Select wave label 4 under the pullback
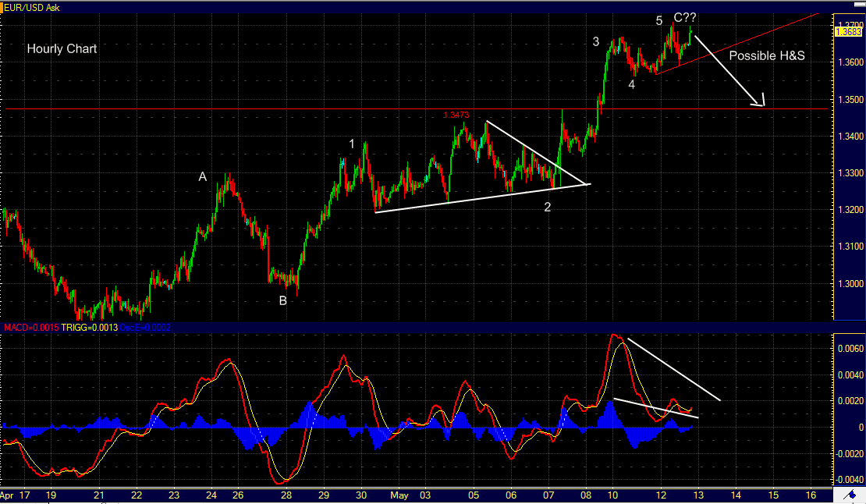 click(632, 85)
